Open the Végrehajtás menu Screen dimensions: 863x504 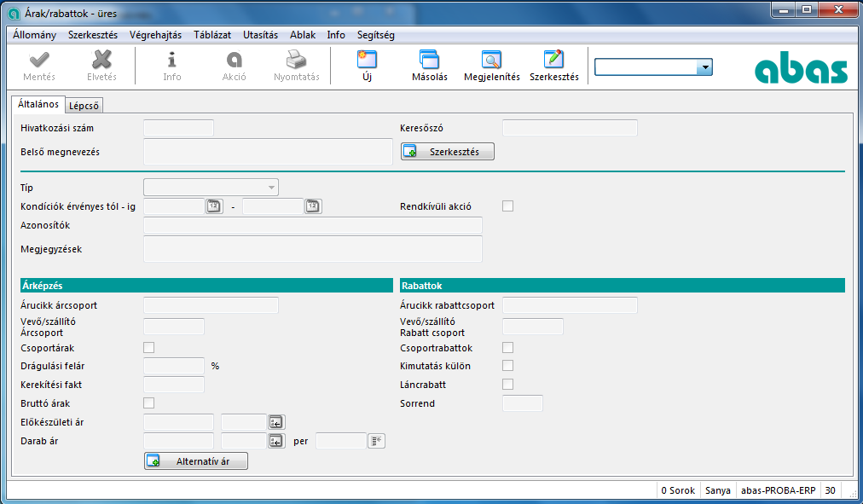[x=156, y=35]
